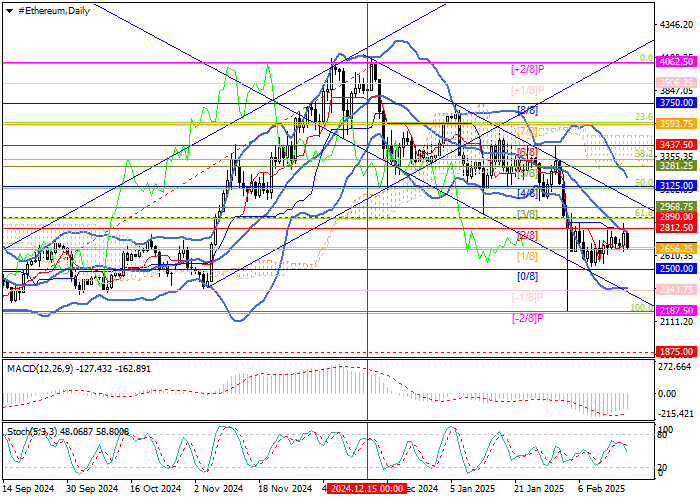Click the chart shift triangle beside the #Ethereum title

[9, 8]
